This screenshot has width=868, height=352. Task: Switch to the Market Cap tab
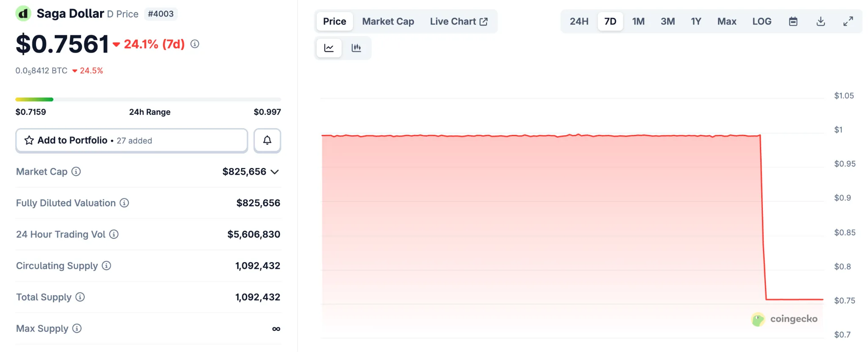click(x=388, y=22)
